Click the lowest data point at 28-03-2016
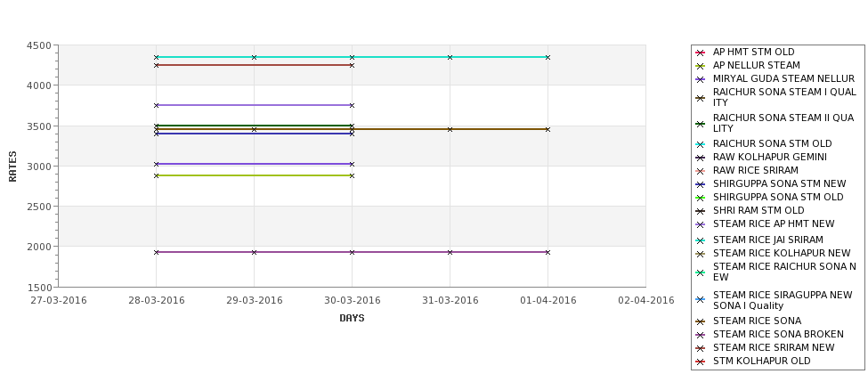 point(156,252)
